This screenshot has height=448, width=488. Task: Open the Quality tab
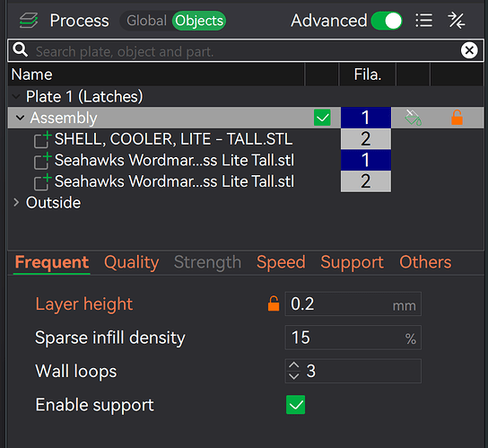131,262
